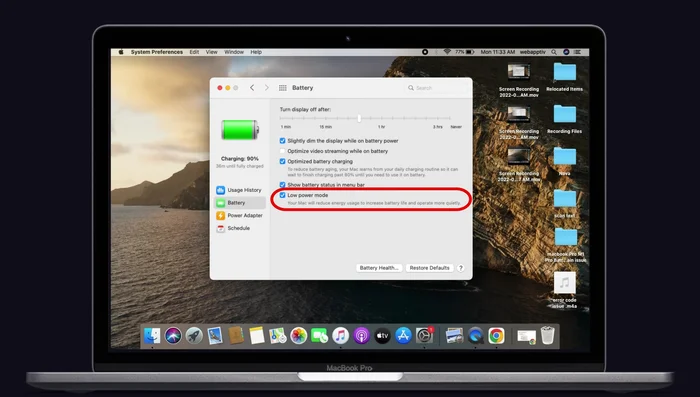Launch Siri from the dock

(x=173, y=335)
